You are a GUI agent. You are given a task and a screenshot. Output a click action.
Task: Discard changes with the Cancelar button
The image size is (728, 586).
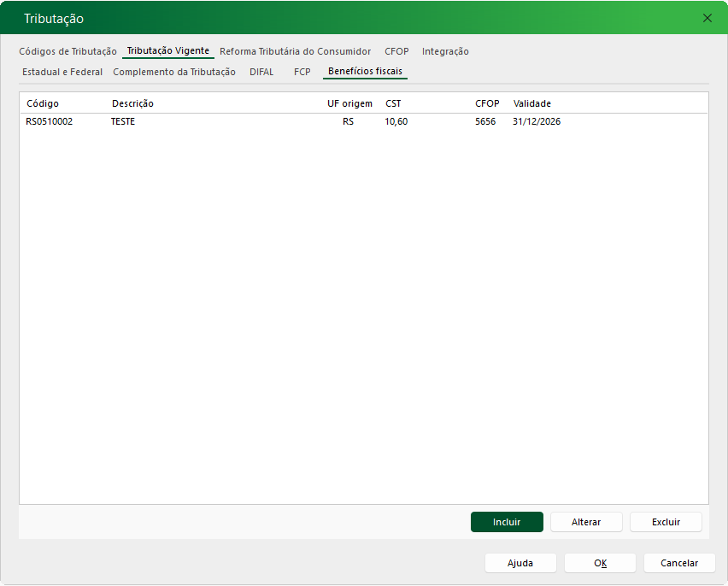(679, 563)
